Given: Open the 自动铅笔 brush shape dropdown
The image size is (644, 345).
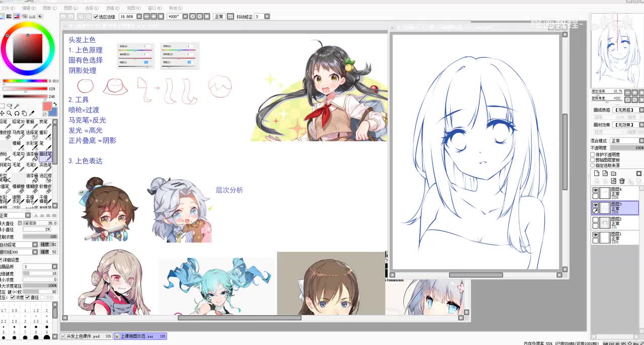Looking at the screenshot, I should pos(35,244).
